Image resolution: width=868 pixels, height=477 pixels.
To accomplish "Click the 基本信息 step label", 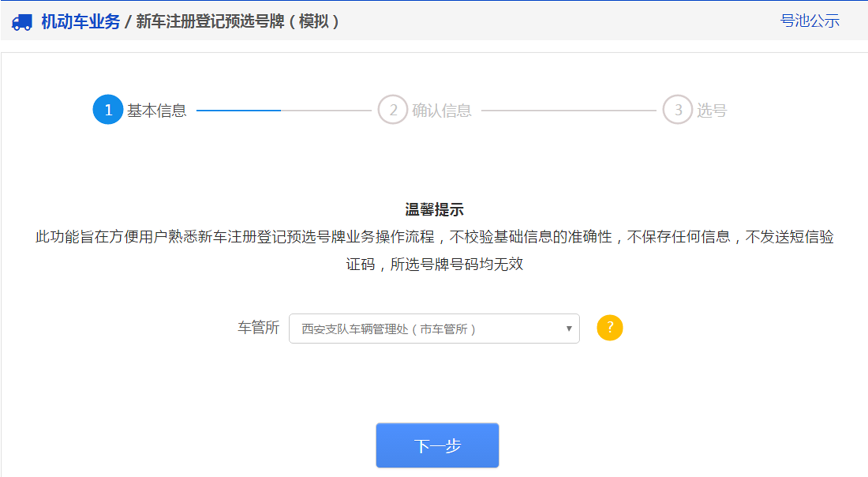I will coord(157,110).
